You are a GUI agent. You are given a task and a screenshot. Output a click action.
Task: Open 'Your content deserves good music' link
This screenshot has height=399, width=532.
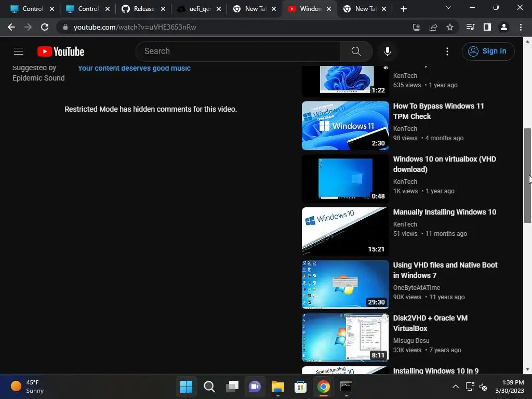pyautogui.click(x=135, y=68)
